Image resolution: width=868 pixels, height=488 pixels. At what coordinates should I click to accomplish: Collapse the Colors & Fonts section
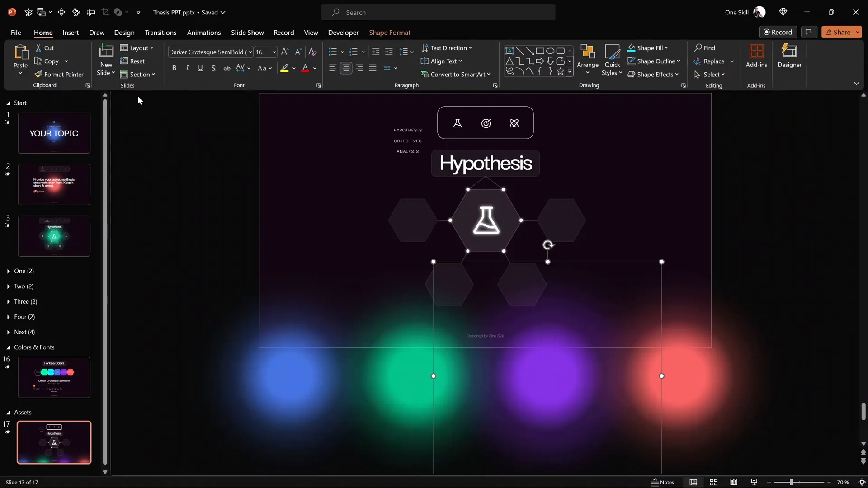point(8,347)
